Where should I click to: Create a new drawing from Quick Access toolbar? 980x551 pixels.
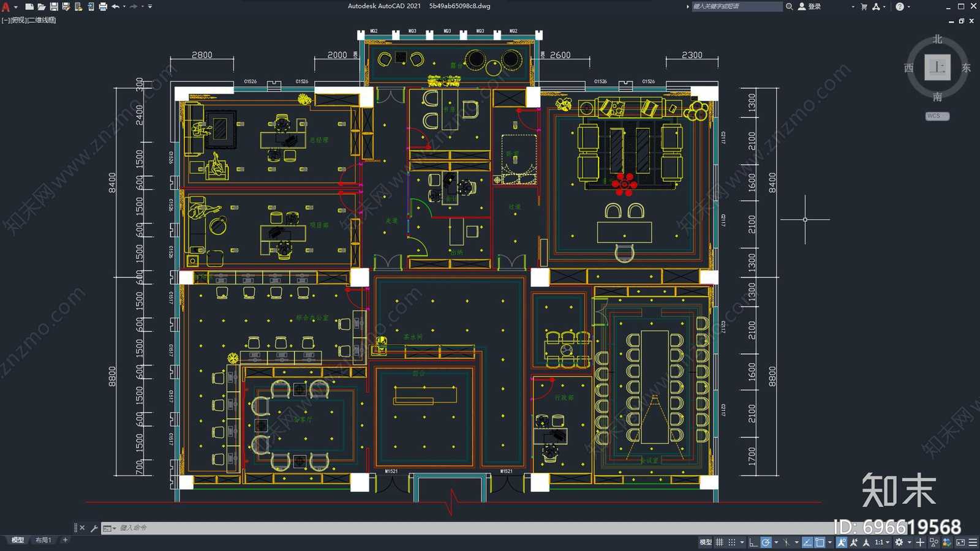29,7
